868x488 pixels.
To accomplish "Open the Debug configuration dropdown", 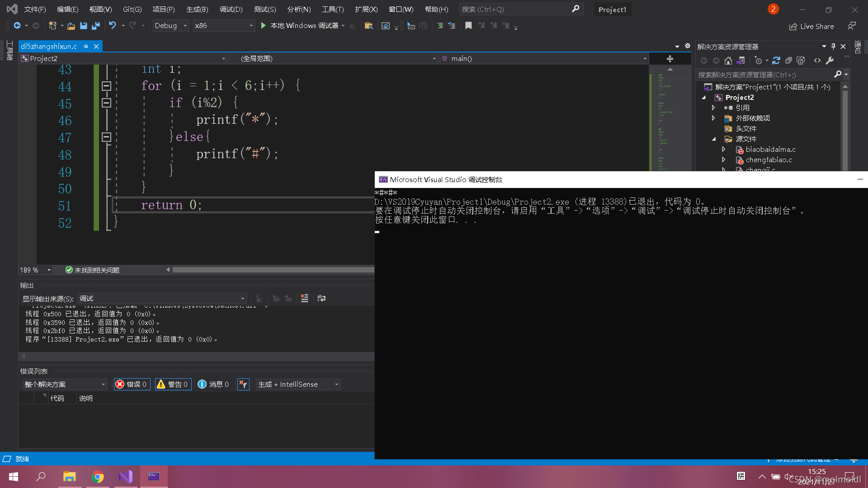I will [x=170, y=26].
